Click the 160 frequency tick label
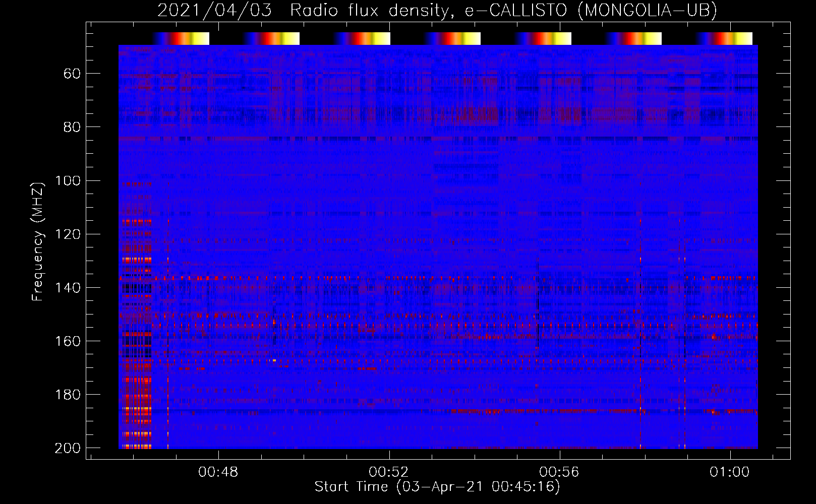This screenshot has height=504, width=816. click(68, 341)
